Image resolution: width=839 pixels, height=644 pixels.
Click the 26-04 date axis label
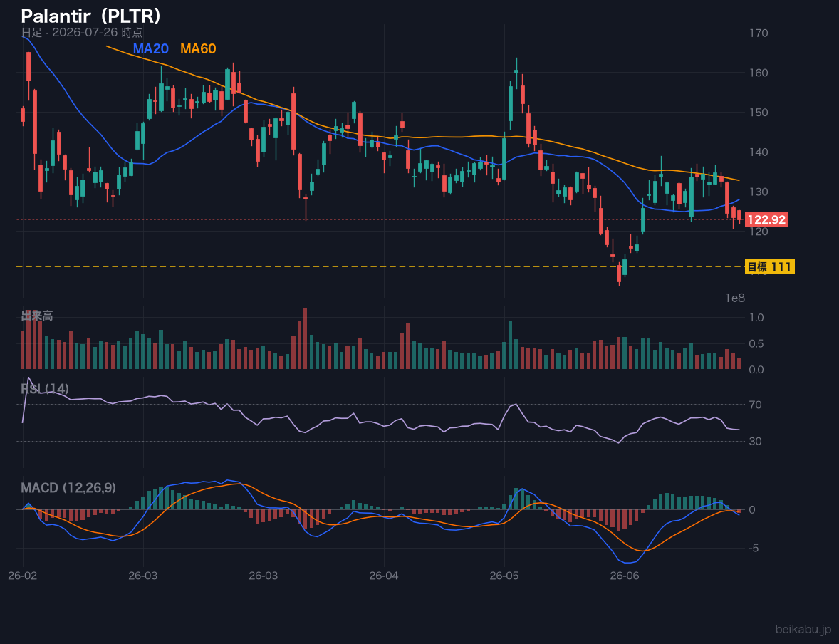(384, 576)
